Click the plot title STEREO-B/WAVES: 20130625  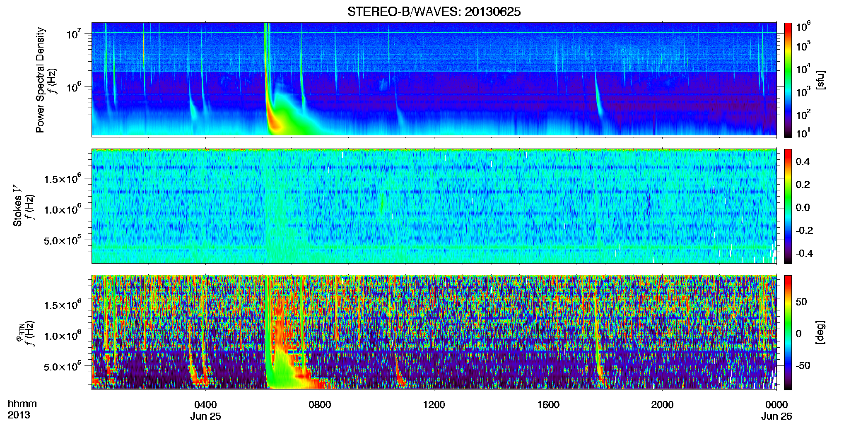[434, 12]
